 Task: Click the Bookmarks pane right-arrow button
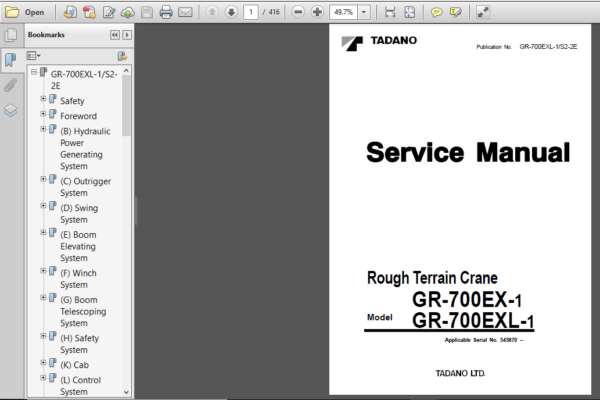tap(127, 35)
